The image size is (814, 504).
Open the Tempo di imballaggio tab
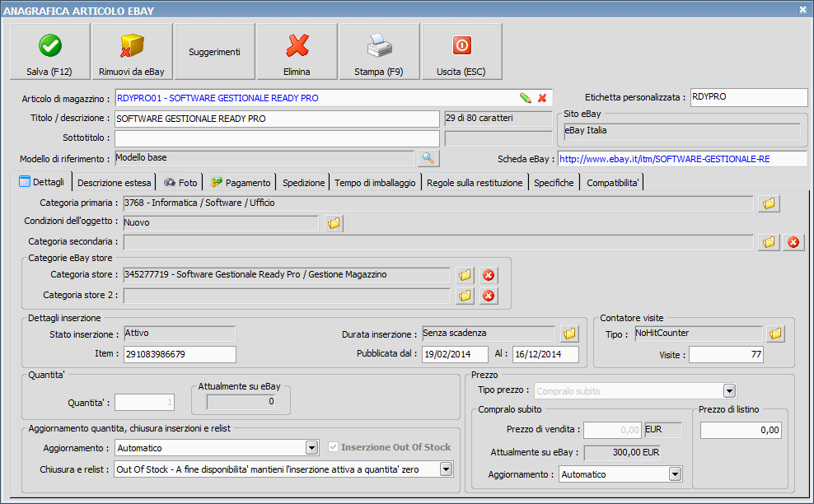[375, 183]
